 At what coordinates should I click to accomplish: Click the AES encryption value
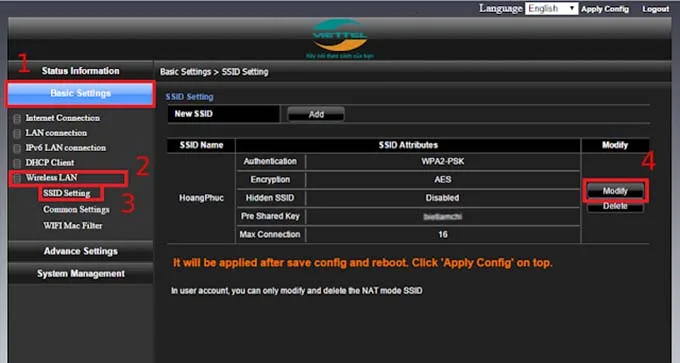click(443, 180)
